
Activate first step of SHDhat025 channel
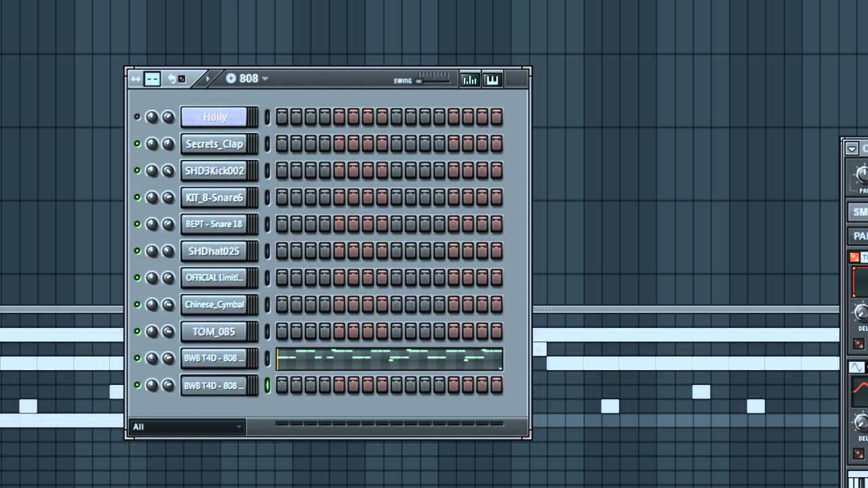click(x=282, y=251)
